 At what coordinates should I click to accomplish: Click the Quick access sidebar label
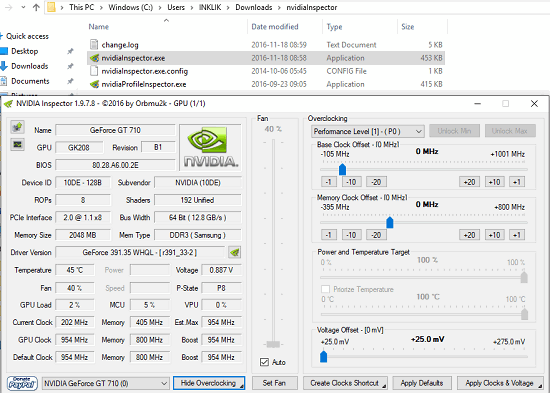tap(27, 36)
